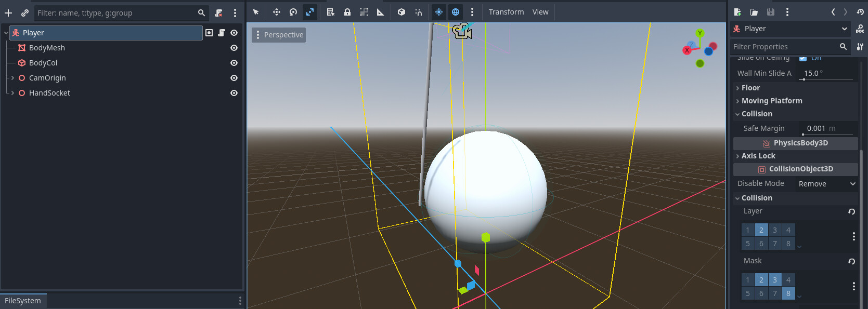The image size is (868, 309).
Task: Enable collision mask bit 4
Action: (788, 280)
